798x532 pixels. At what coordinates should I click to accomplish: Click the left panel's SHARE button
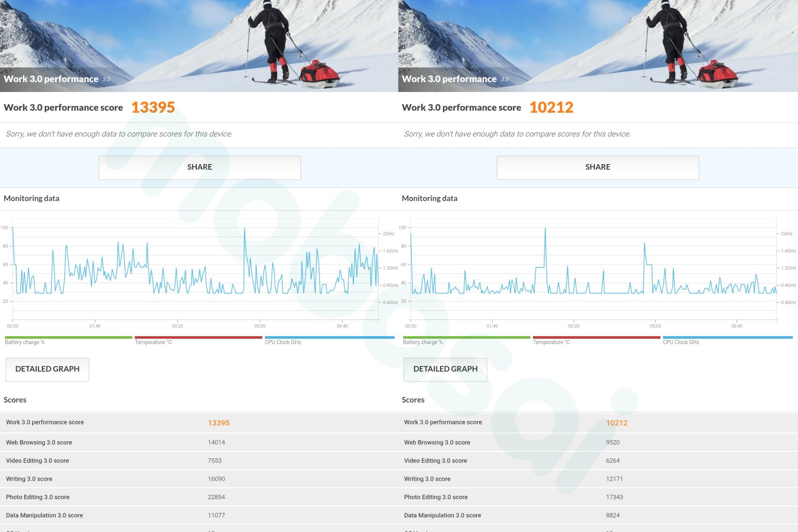[199, 167]
